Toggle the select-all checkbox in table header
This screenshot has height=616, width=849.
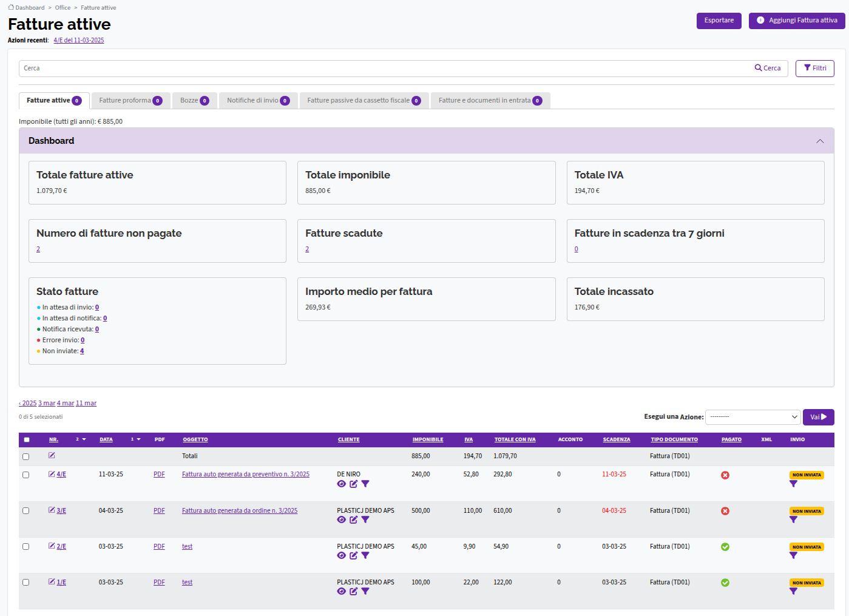pos(27,439)
